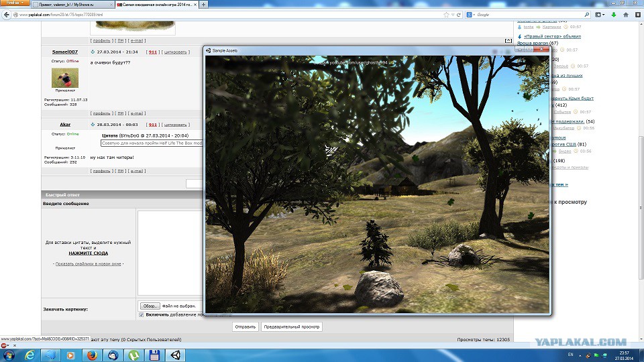Click the profile link under Akar's post

click(101, 171)
